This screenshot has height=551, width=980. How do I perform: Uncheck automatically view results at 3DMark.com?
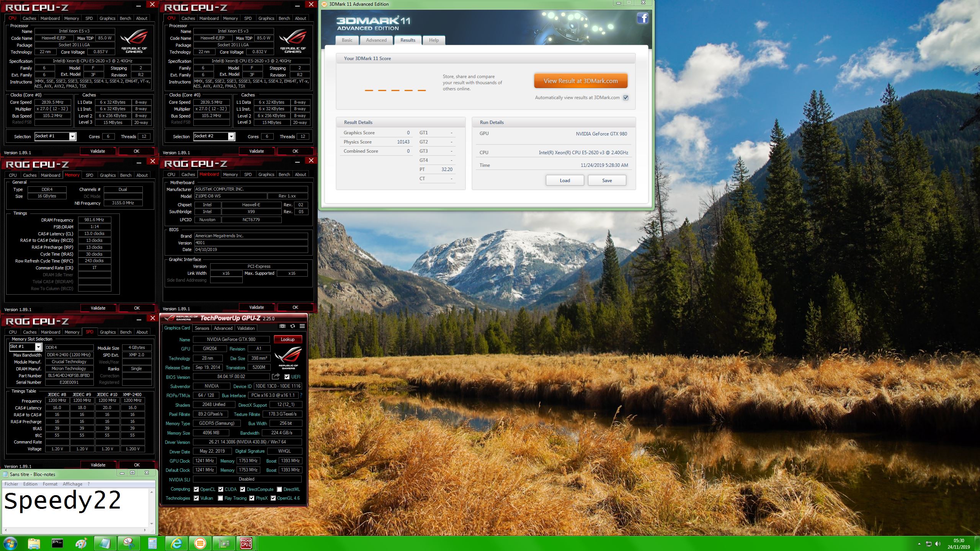point(626,98)
